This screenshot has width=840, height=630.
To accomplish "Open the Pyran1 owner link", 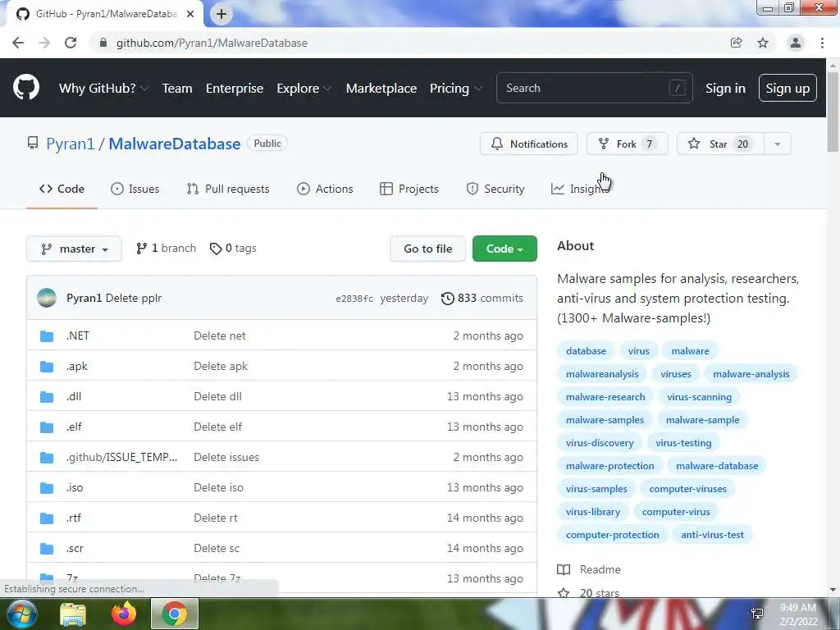I will [x=71, y=144].
